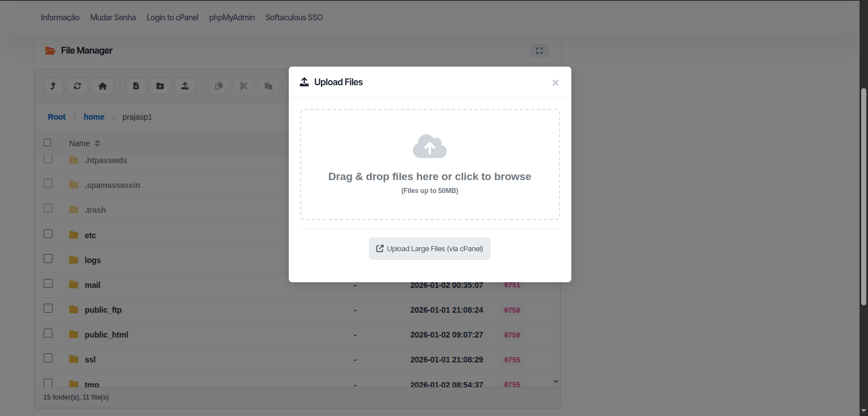Click the down arrow below the file list

point(555,381)
